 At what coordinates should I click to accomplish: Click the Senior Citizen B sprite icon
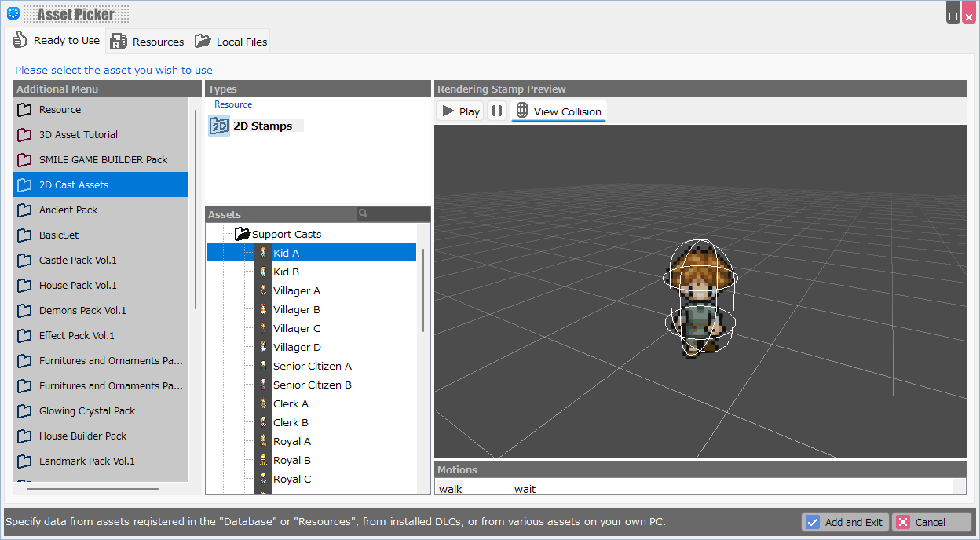coord(264,385)
